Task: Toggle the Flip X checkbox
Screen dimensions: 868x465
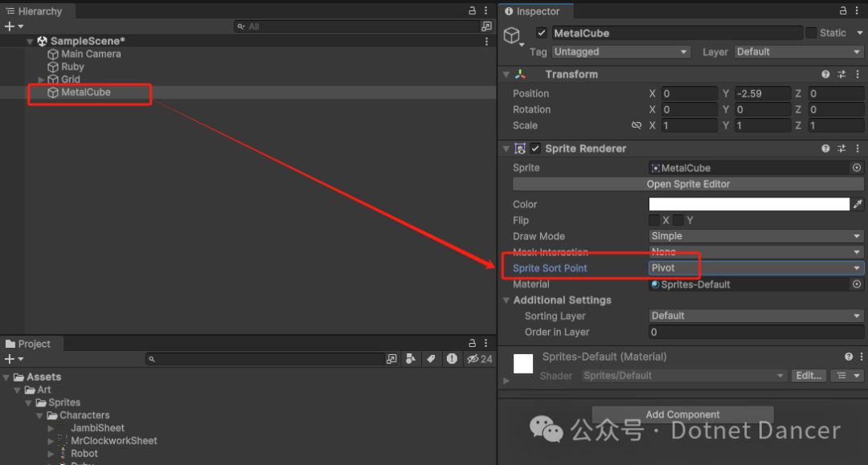Action: tap(653, 220)
